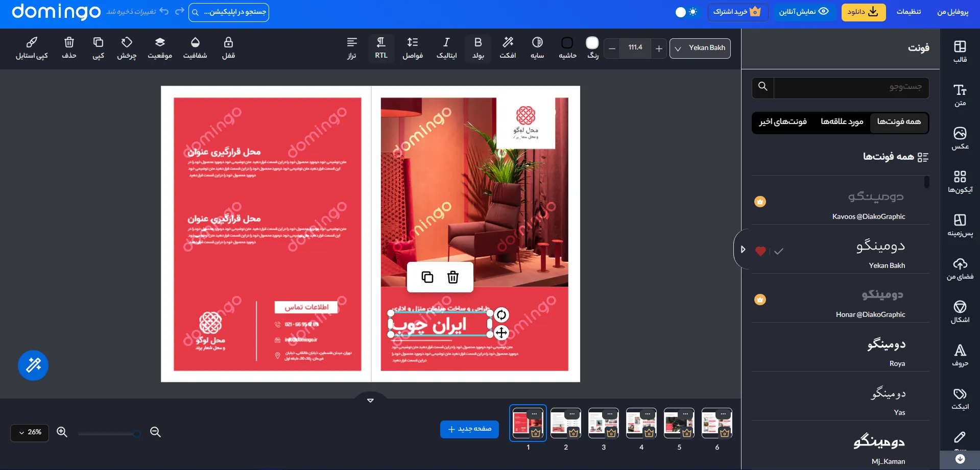Open the Shapes (اشکال) sidebar panel
980x470 pixels.
pos(960,312)
